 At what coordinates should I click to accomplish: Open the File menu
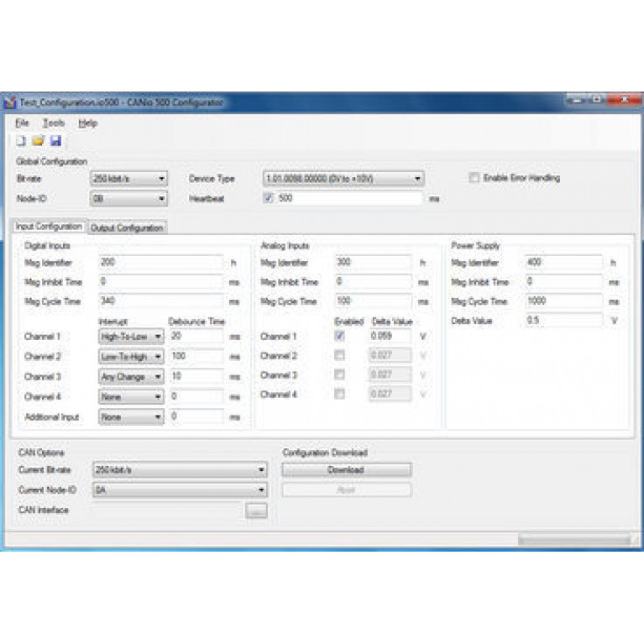pyautogui.click(x=22, y=123)
